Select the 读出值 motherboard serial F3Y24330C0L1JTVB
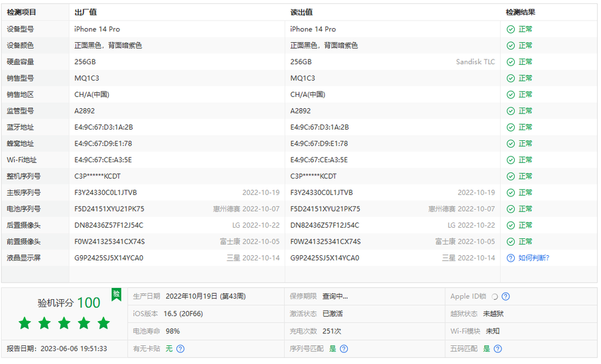The width and height of the screenshot is (601, 364). pos(321,193)
